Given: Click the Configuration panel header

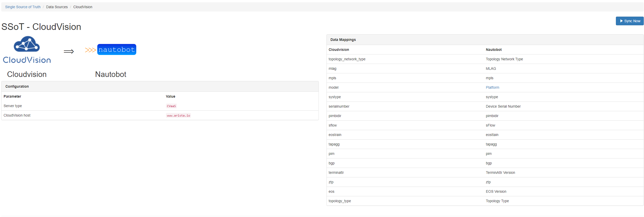Looking at the screenshot, I should pyautogui.click(x=17, y=86).
